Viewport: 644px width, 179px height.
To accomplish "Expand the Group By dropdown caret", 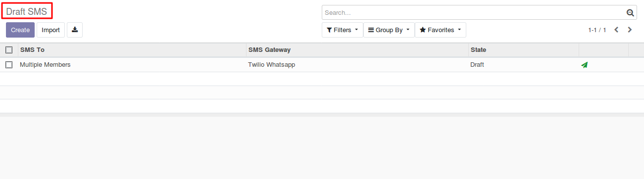I will (408, 30).
